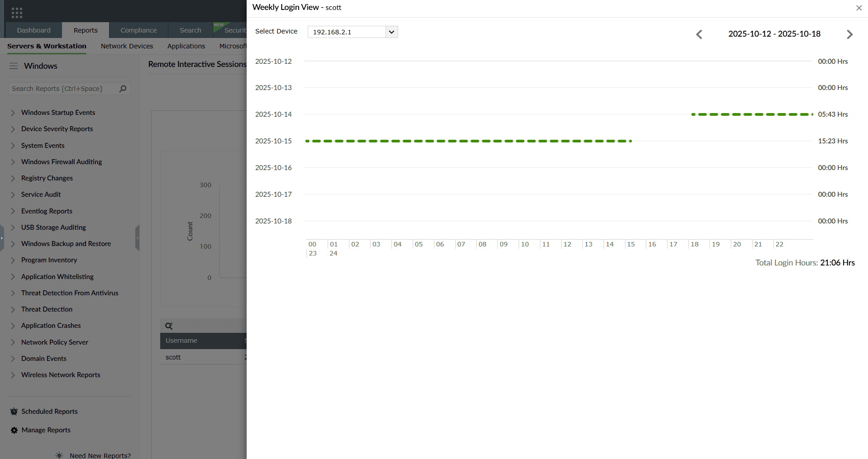Open the apps grid launcher icon

pyautogui.click(x=17, y=13)
